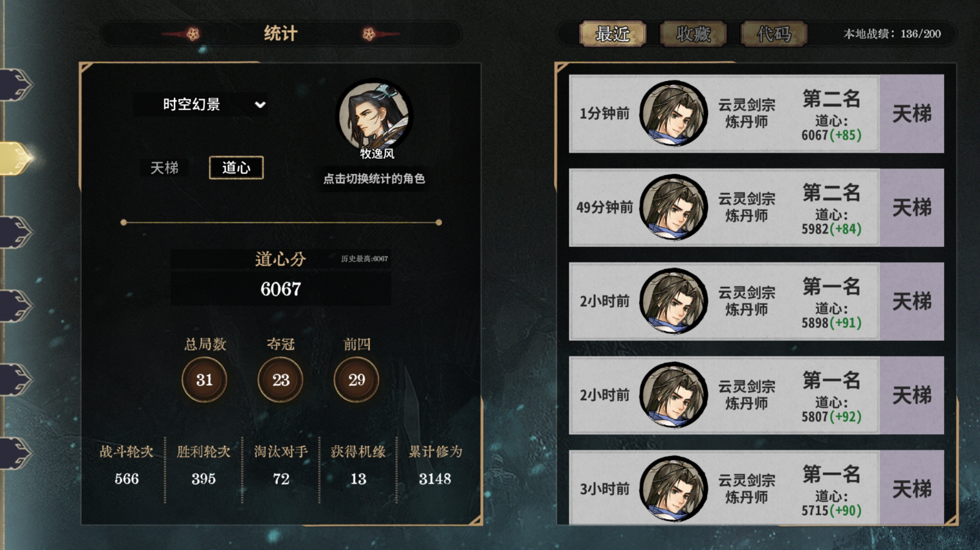Expand the 3小时前 第一名 match record
Viewport: 980px width, 550px height.
pos(756,488)
